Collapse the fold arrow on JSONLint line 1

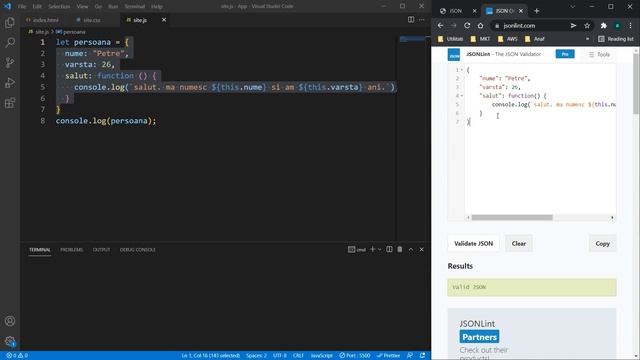[x=462, y=70]
